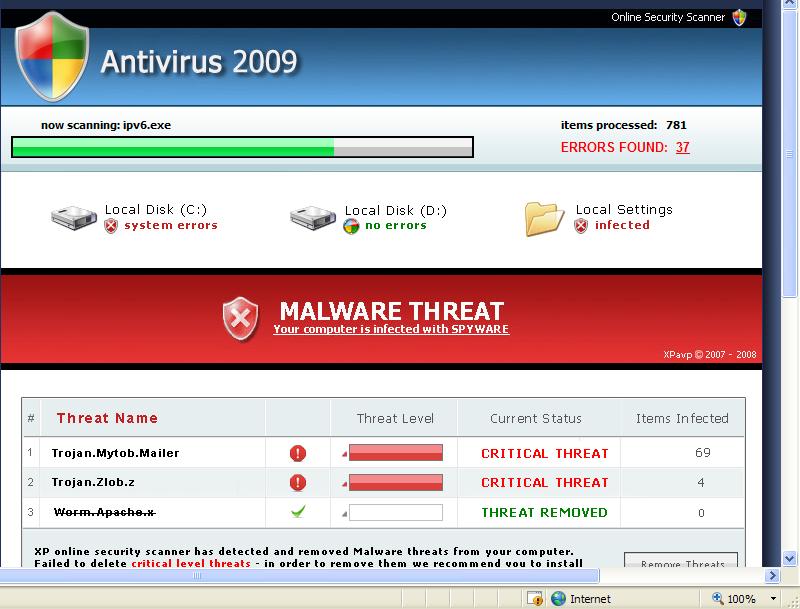The image size is (800, 609).
Task: Open the 37 errors found link
Action: [682, 147]
